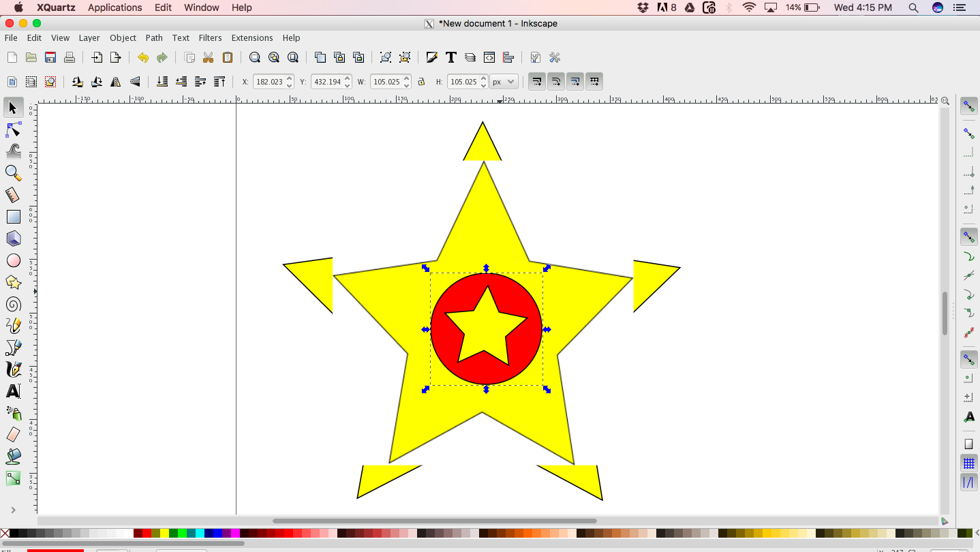Toggle move gradients with objects option
980x552 pixels.
coord(575,82)
